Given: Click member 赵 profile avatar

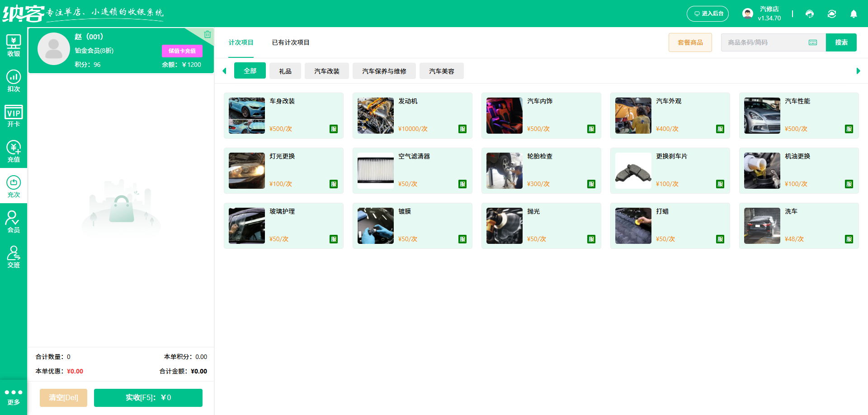Looking at the screenshot, I should tap(54, 49).
